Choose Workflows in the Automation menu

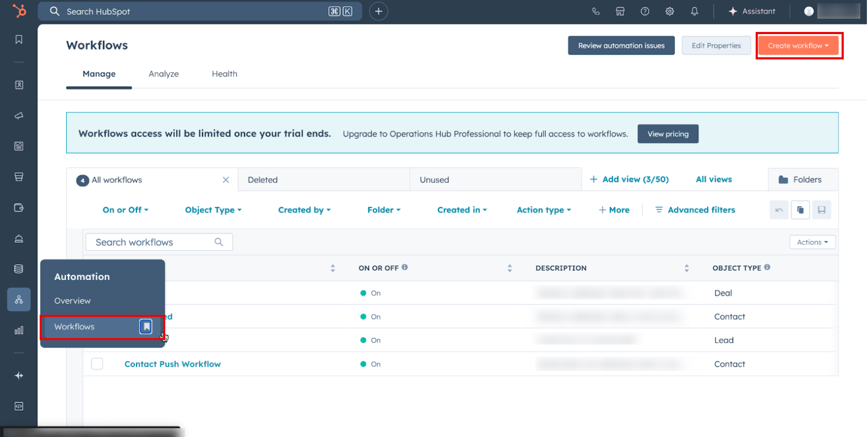tap(102, 326)
